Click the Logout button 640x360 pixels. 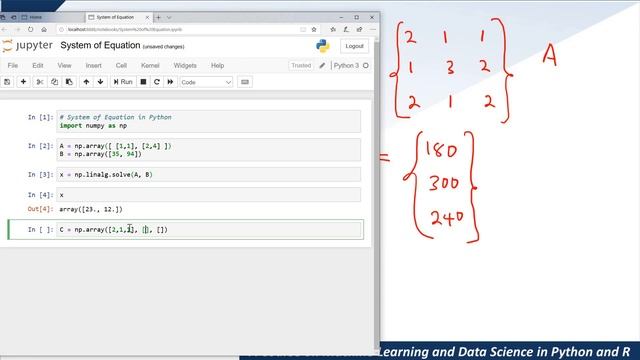point(354,46)
